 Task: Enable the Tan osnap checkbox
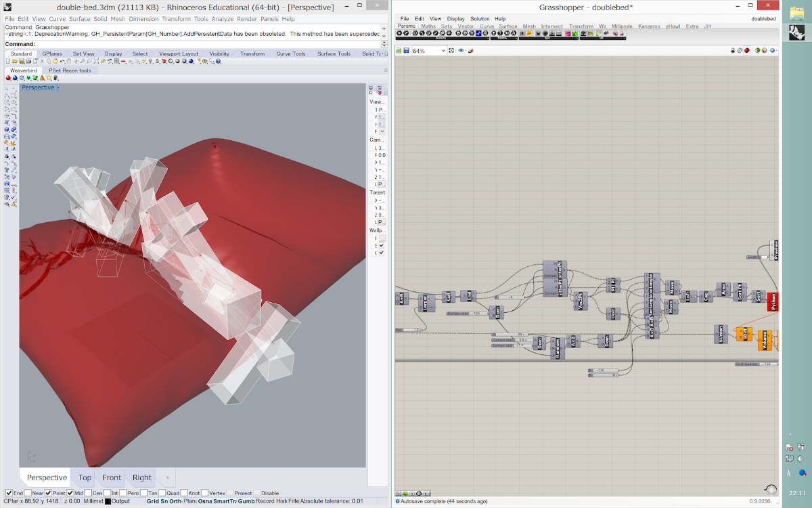pyautogui.click(x=143, y=493)
